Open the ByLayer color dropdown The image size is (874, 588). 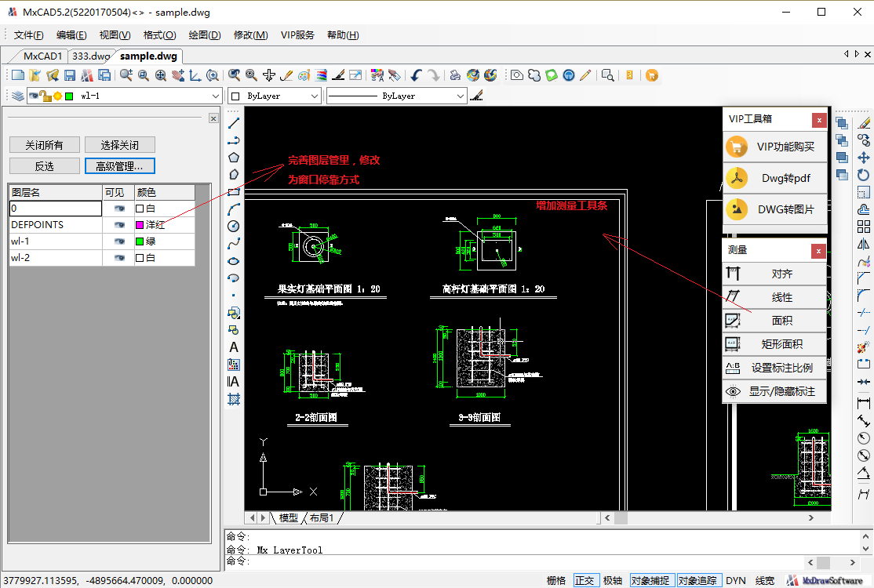(x=315, y=96)
